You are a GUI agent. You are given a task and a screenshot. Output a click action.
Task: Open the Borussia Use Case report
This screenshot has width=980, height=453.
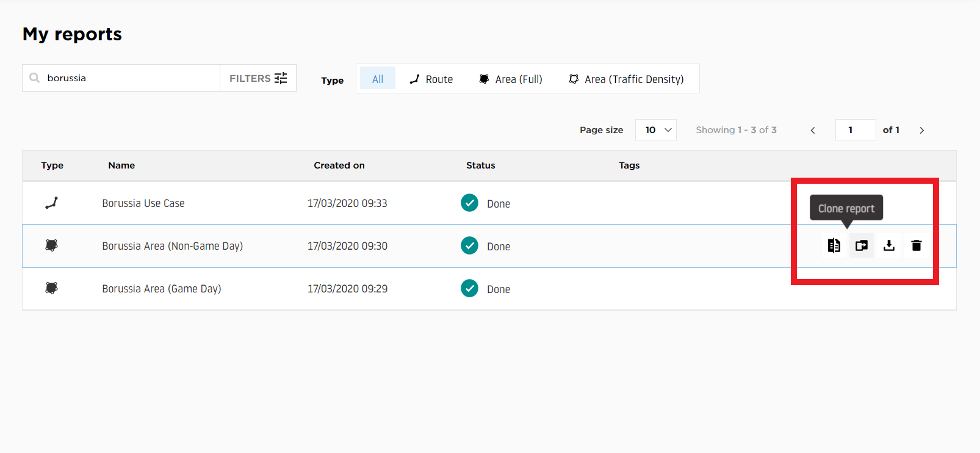tap(143, 203)
